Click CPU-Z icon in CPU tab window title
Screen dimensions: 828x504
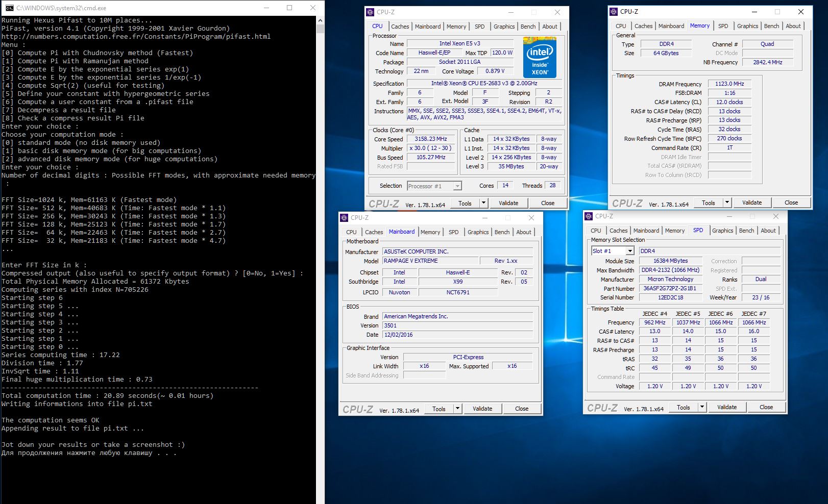[371, 12]
